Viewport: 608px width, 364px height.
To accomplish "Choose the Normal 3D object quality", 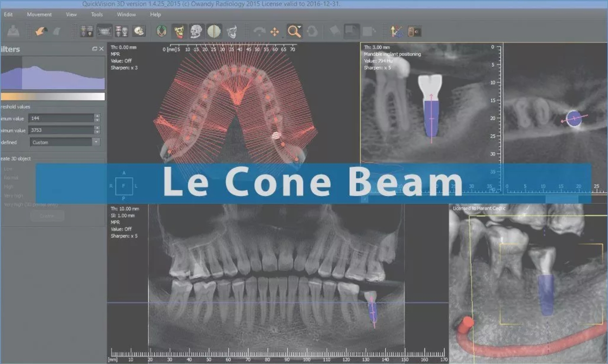I will point(12,177).
